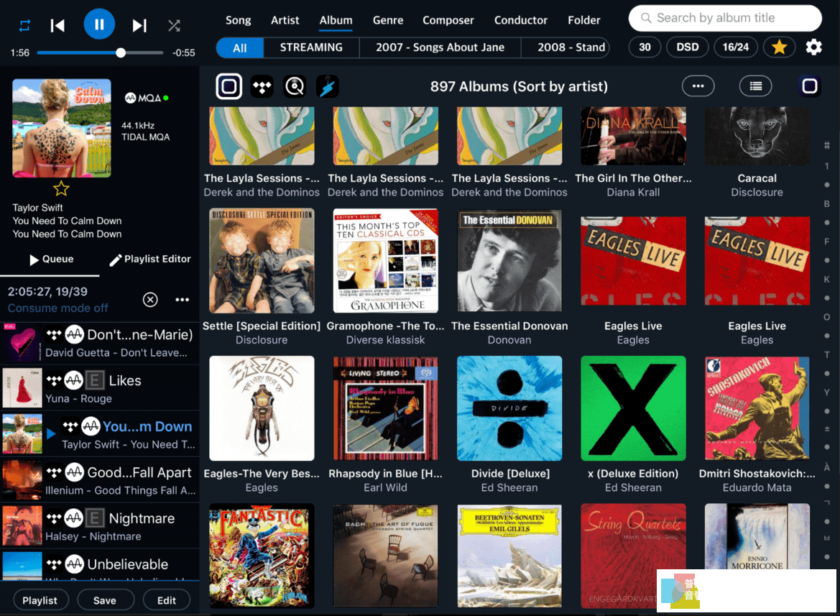The height and width of the screenshot is (616, 840).
Task: Open Eagles-The Very Best album cover
Action: pos(262,408)
